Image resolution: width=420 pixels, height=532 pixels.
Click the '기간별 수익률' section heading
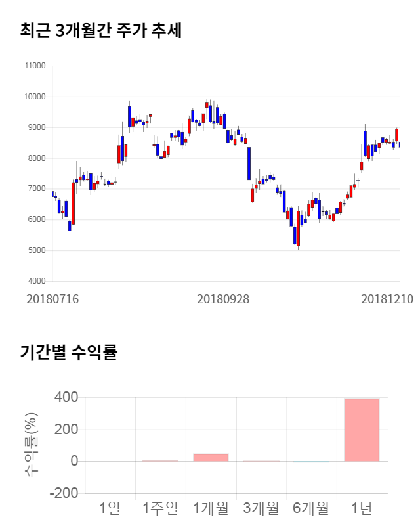[x=69, y=351]
